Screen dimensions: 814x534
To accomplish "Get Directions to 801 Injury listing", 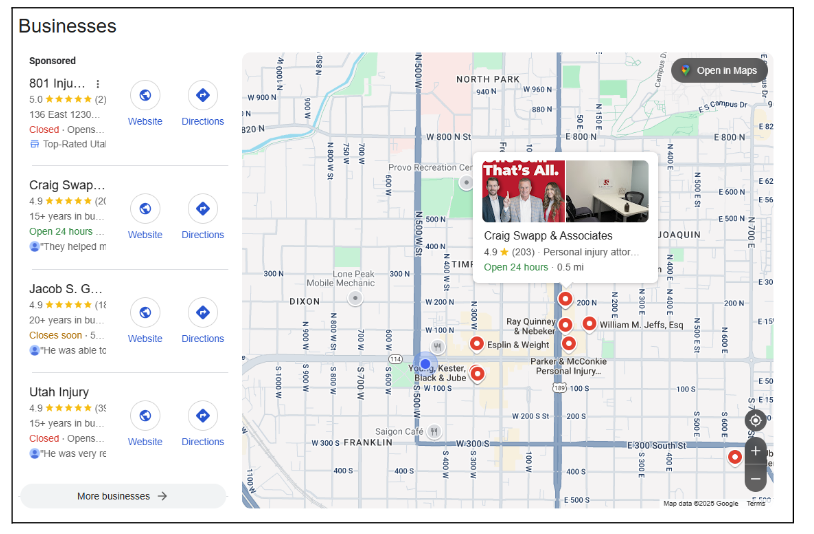I will point(202,104).
